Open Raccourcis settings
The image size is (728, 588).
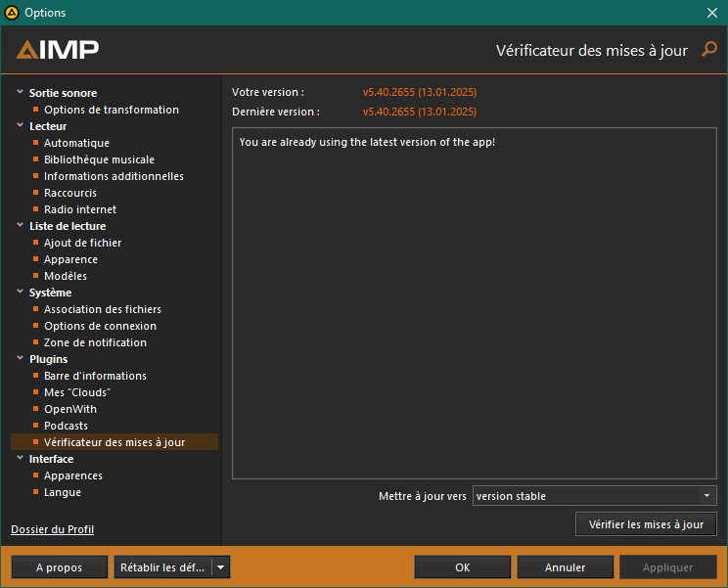(70, 193)
